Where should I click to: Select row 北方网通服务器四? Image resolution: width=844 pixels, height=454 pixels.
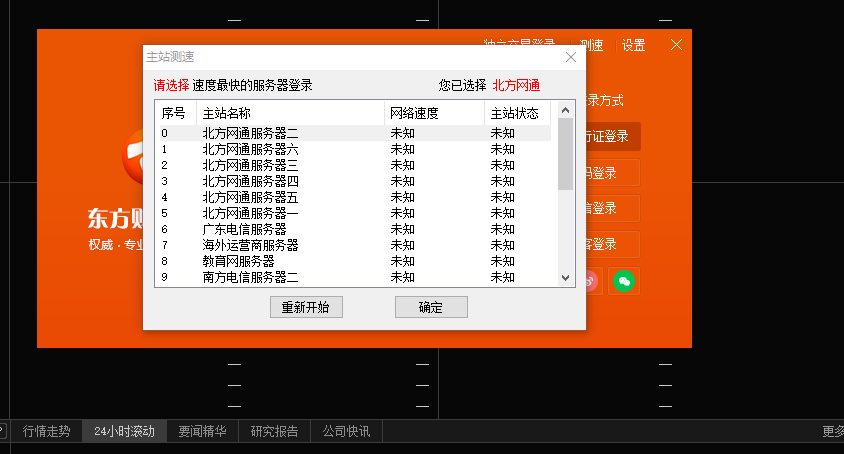click(355, 181)
